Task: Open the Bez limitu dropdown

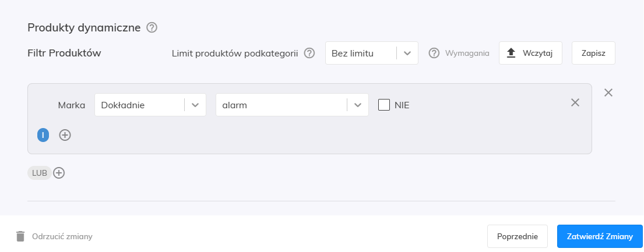Action: coord(371,53)
